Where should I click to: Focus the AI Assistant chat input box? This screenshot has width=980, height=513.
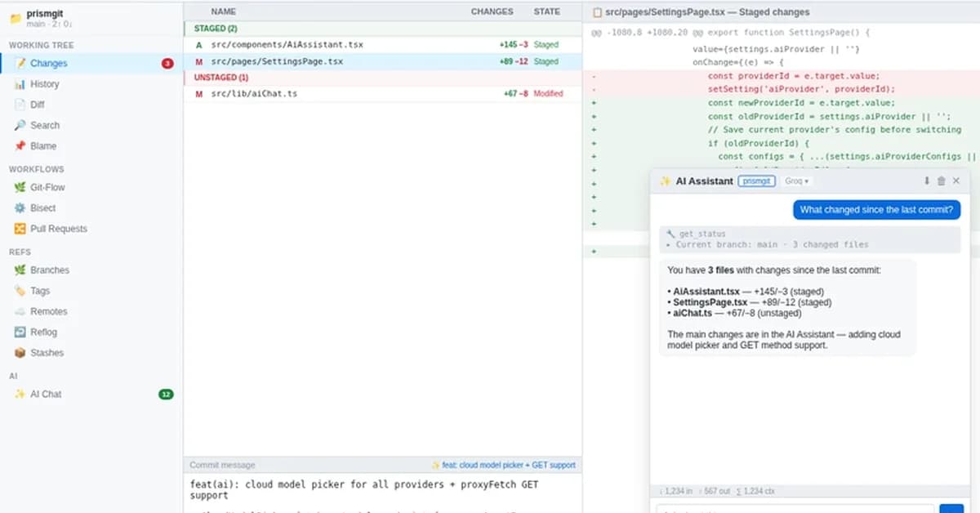(x=795, y=509)
